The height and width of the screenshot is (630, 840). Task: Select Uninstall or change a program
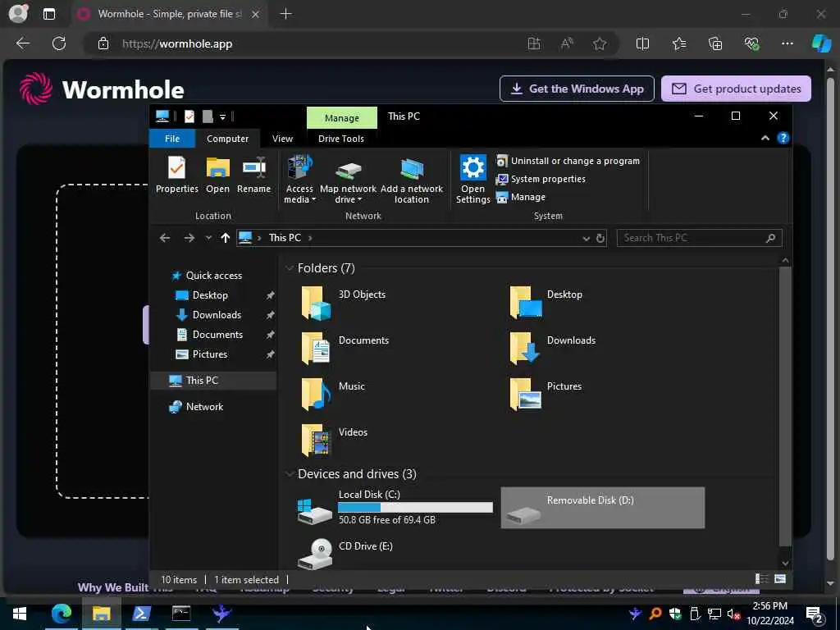tap(568, 161)
